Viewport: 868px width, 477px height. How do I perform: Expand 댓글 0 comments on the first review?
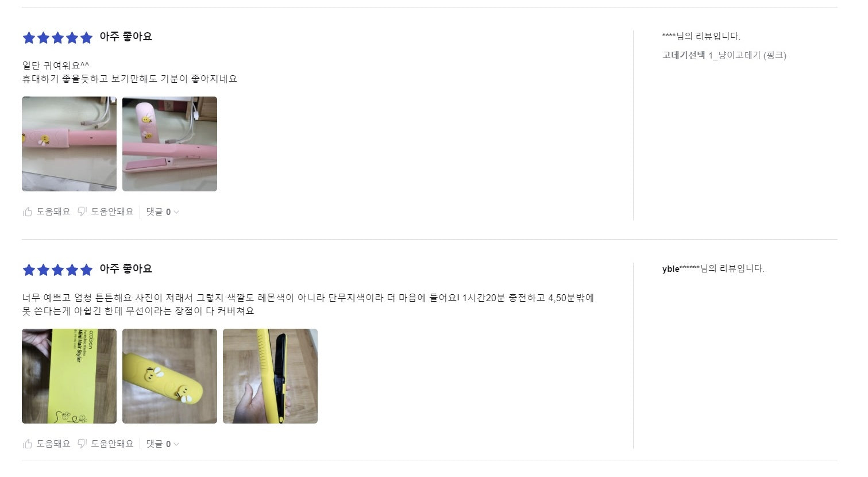click(x=163, y=211)
